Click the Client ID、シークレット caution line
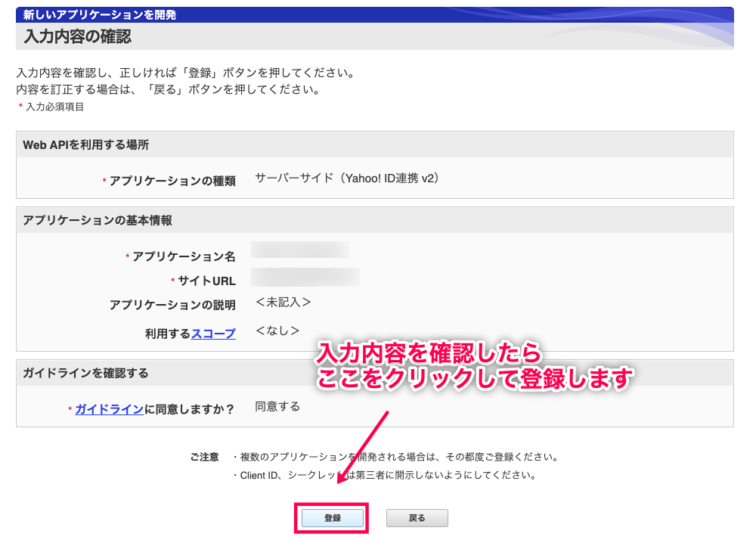The image size is (756, 537). [385, 475]
